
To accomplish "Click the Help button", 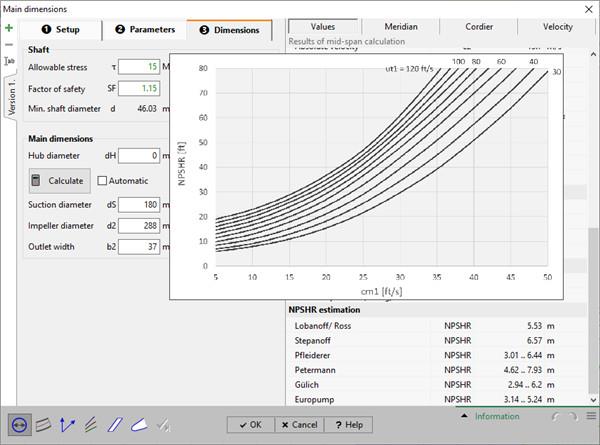I will coord(347,424).
